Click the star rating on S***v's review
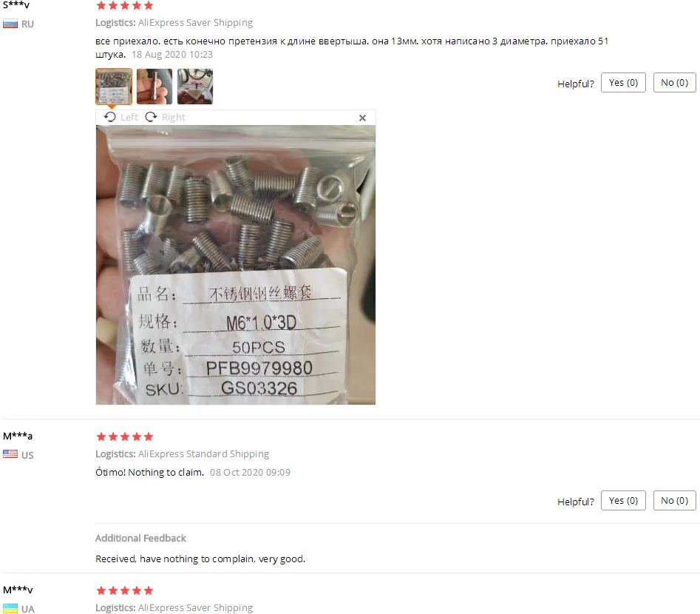Screen dimensions: 700x614 [125, 6]
